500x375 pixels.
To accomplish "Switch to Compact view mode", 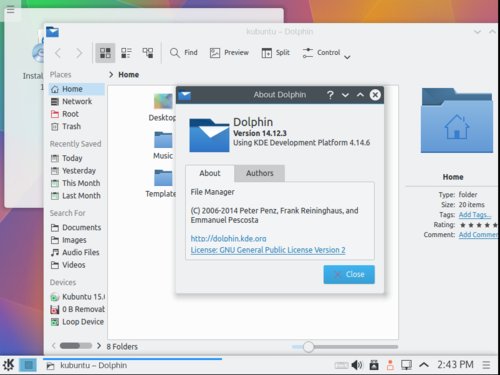I will 126,53.
